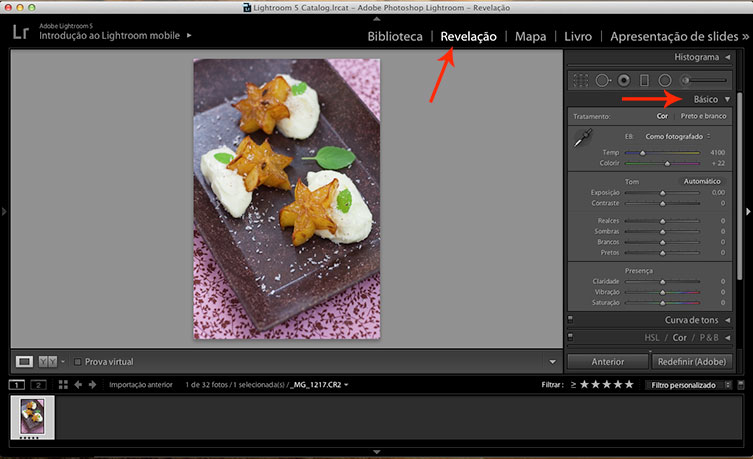
Task: Toggle the Curva de tons panel switch
Action: 570,320
